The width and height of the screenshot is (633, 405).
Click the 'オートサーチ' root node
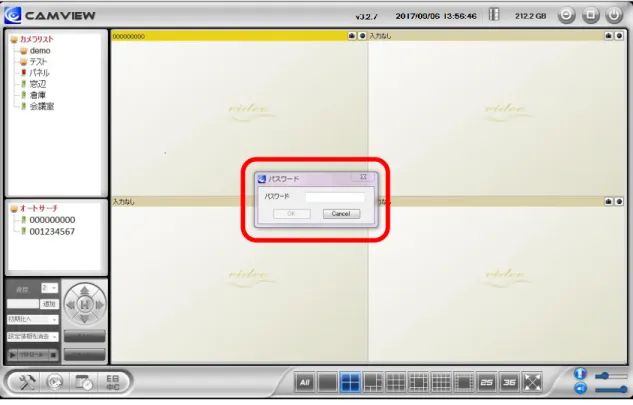click(x=39, y=208)
